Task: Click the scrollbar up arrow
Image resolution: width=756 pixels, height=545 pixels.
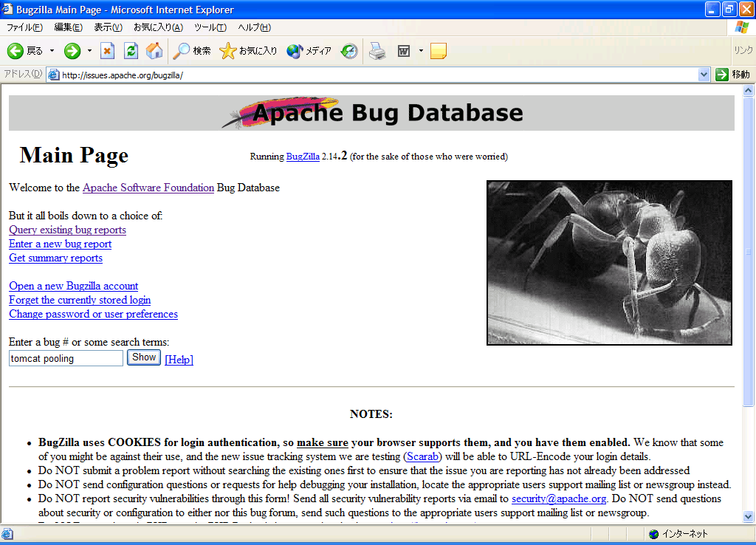Action: [x=749, y=89]
